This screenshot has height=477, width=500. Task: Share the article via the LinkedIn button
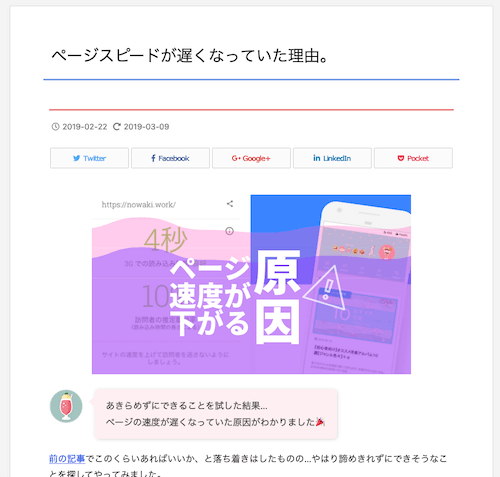pos(332,158)
